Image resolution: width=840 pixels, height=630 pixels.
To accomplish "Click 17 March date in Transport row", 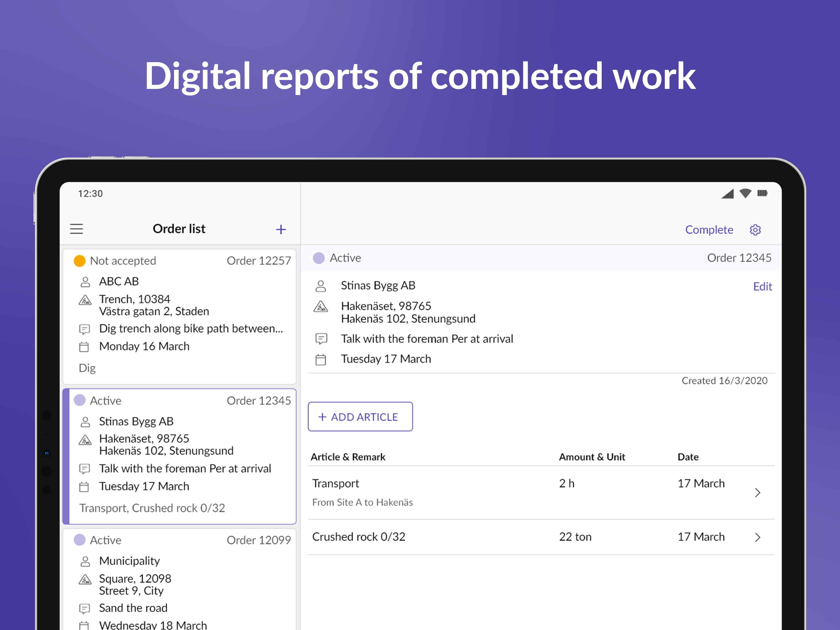I will point(701,483).
